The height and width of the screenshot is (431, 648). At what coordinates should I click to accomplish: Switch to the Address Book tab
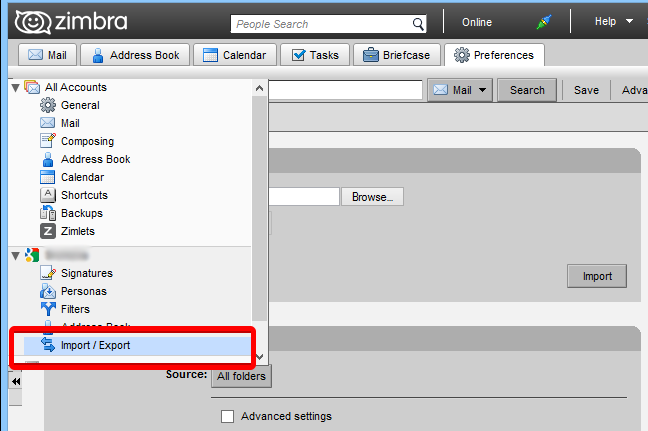tap(135, 55)
